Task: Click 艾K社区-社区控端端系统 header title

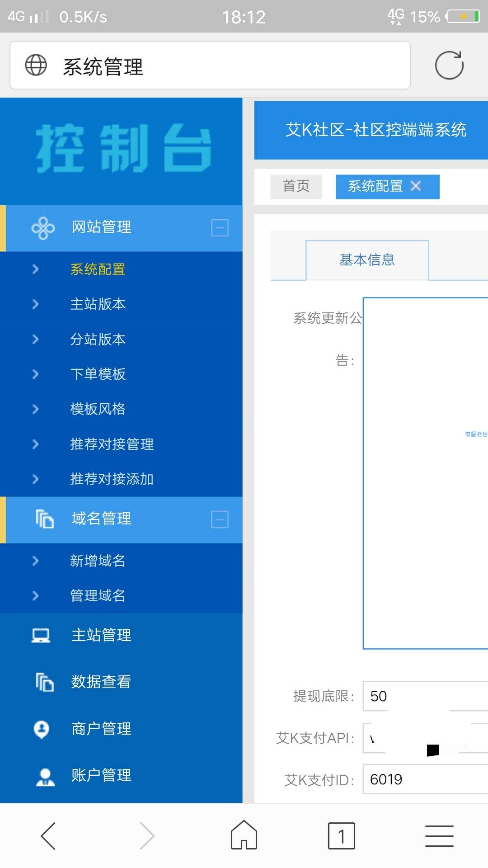Action: coord(376,130)
